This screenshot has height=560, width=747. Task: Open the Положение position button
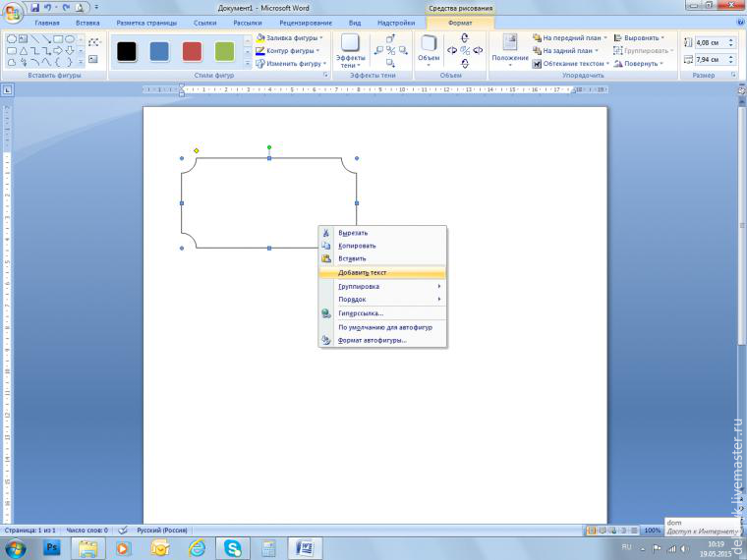pyautogui.click(x=510, y=51)
